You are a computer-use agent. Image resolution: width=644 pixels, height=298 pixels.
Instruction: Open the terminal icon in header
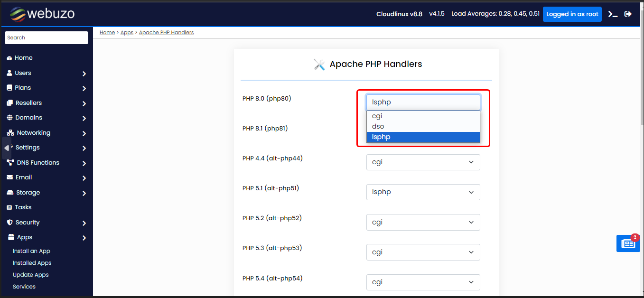tap(613, 14)
